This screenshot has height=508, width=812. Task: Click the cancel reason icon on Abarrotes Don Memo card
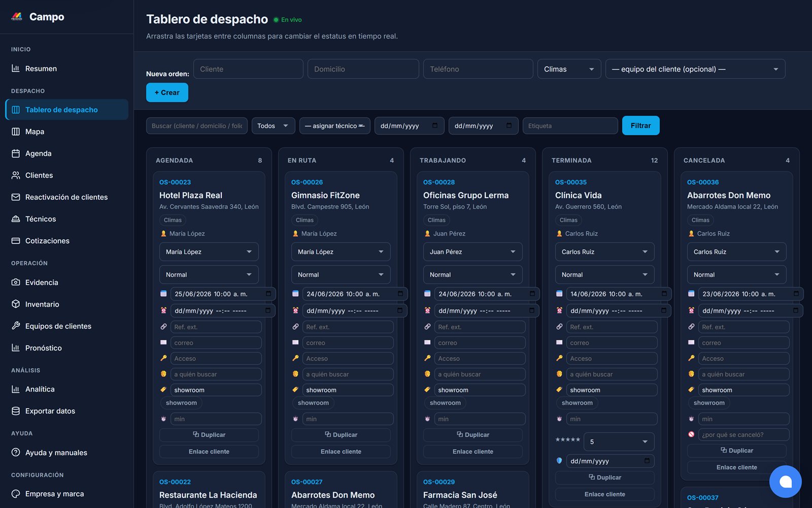tap(691, 434)
